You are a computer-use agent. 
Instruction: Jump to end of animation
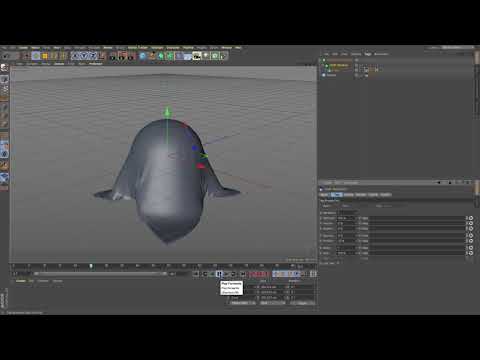pos(243,274)
